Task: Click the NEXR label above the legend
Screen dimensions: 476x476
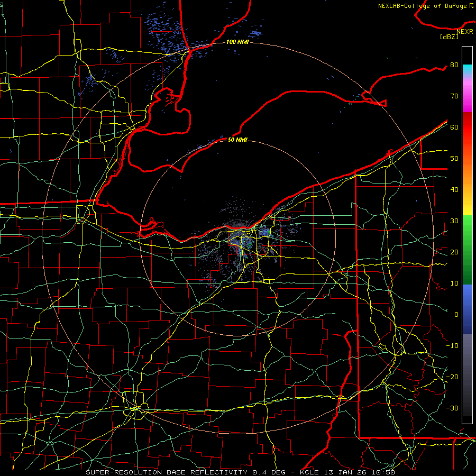Action: coord(465,32)
